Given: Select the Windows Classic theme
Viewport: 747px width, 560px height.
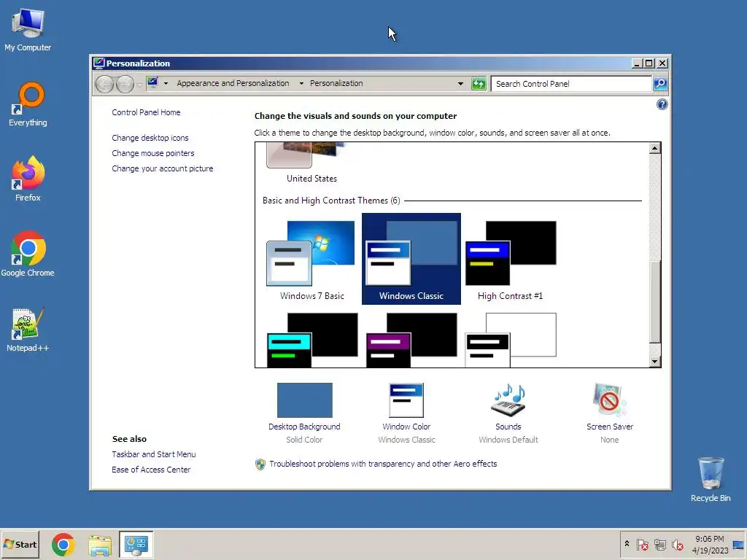Looking at the screenshot, I should tap(411, 259).
